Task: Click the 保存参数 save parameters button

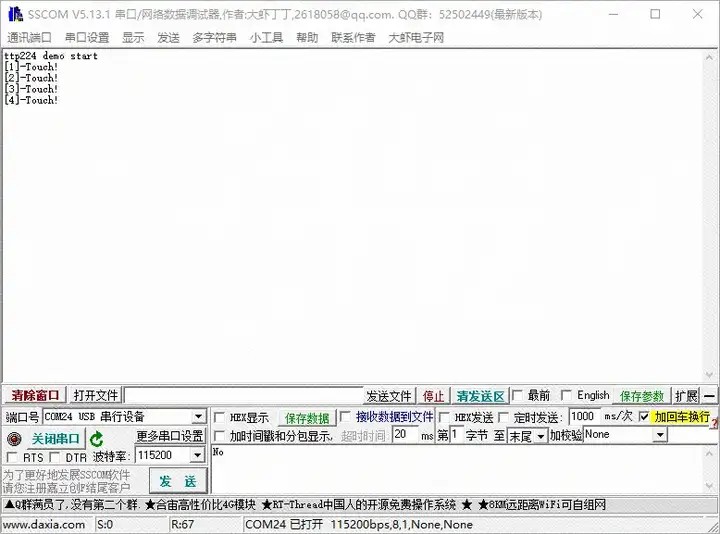Action: pyautogui.click(x=642, y=396)
